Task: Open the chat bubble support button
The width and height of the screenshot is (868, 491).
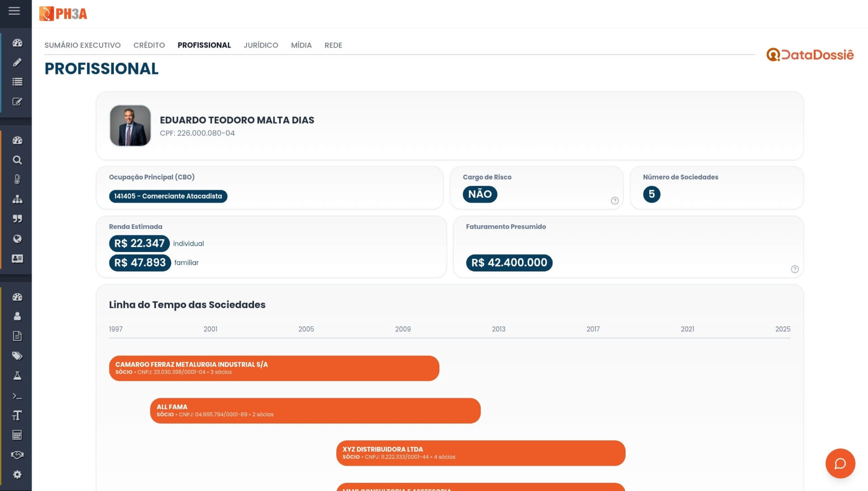Action: point(840,463)
